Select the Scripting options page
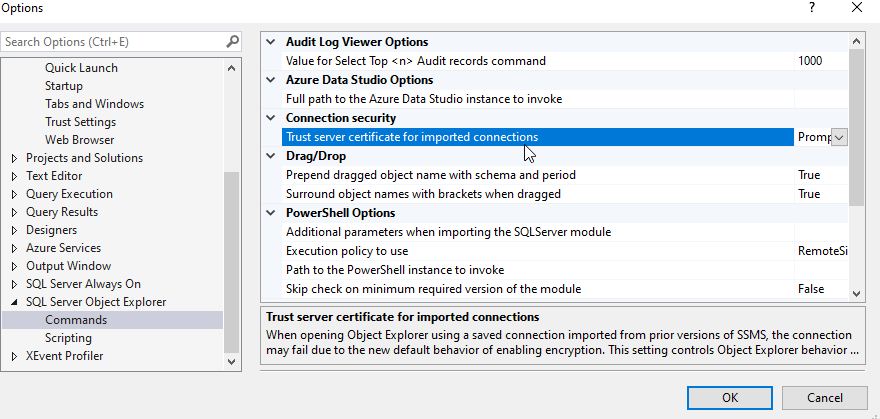Image resolution: width=880 pixels, height=419 pixels. pyautogui.click(x=68, y=338)
